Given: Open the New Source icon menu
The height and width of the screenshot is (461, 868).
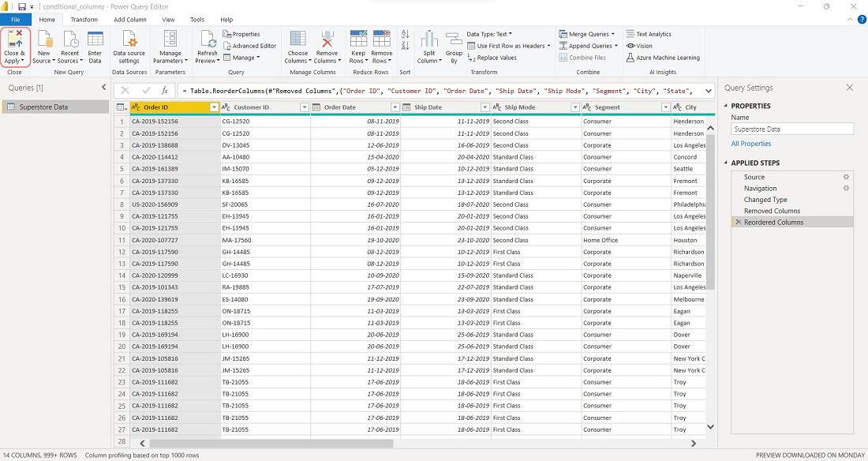Looking at the screenshot, I should 43,39.
